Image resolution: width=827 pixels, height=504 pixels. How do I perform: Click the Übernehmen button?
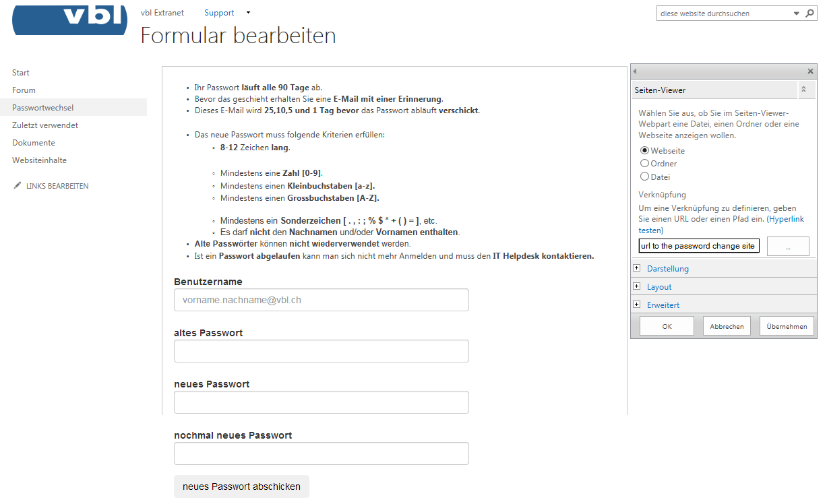click(x=787, y=326)
